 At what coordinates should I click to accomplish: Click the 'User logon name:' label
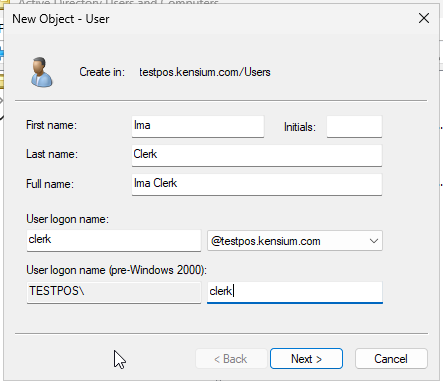67,219
